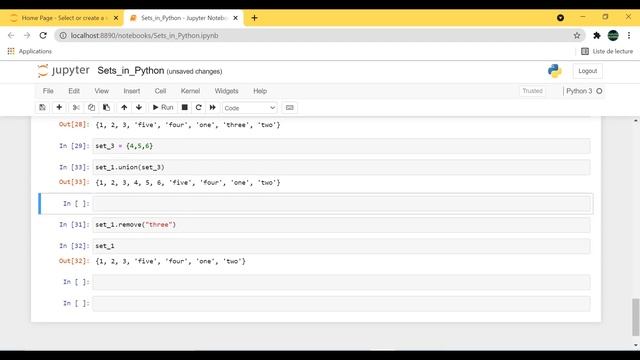Run the selected cell
The image size is (640, 360).
[163, 107]
